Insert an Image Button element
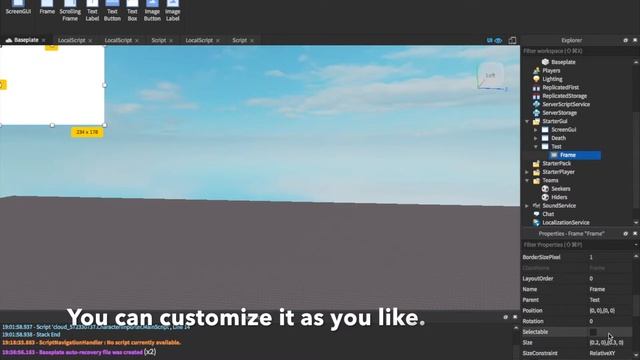Screen dimensions: 640x360 (x=152, y=11)
